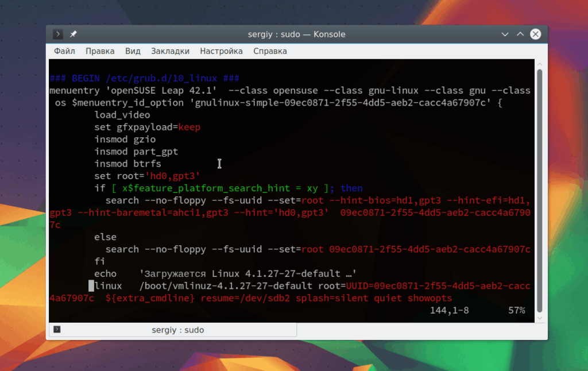Open the Закладки menu
This screenshot has height=371, width=588.
[x=170, y=51]
